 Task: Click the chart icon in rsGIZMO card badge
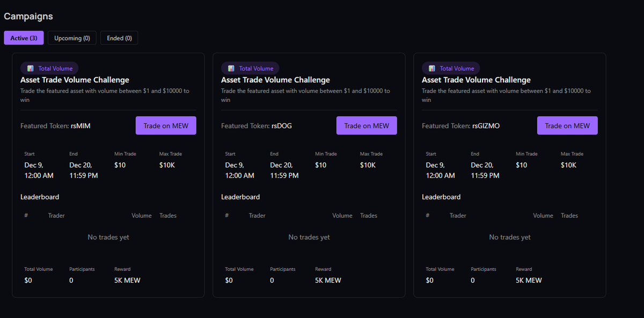pyautogui.click(x=431, y=68)
